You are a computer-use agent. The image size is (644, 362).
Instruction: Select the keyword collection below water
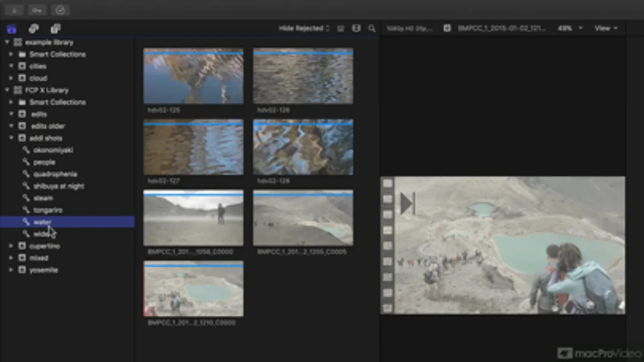(67, 234)
